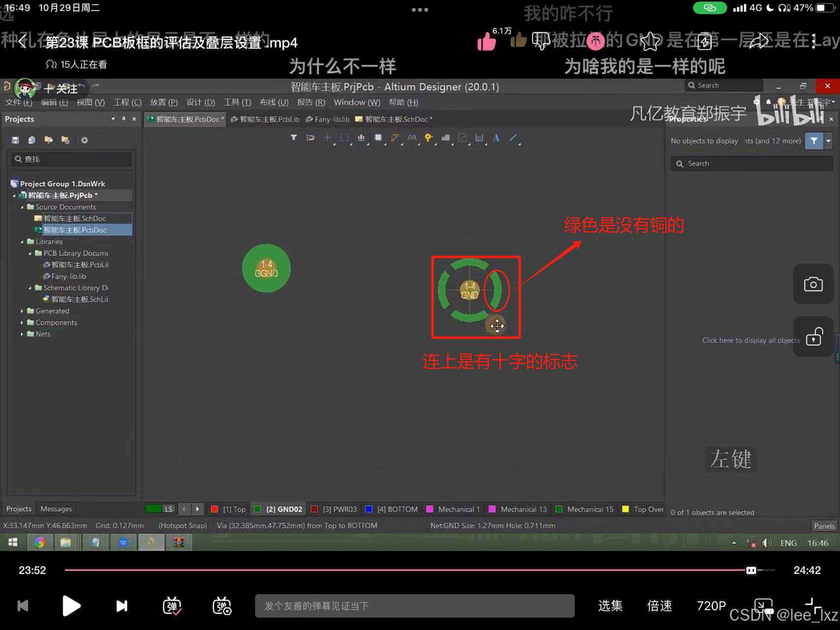Open the three-dot more options menu

pos(814,42)
